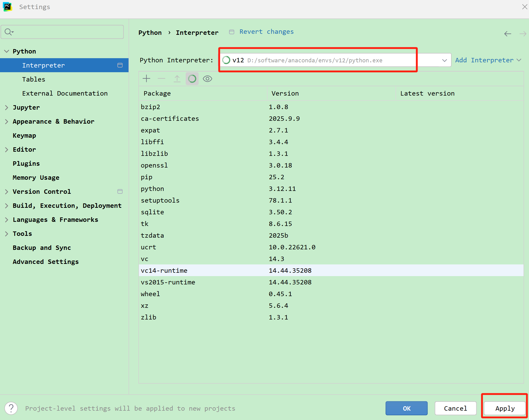The image size is (529, 420).
Task: Navigate back with the left arrow
Action: [x=507, y=34]
